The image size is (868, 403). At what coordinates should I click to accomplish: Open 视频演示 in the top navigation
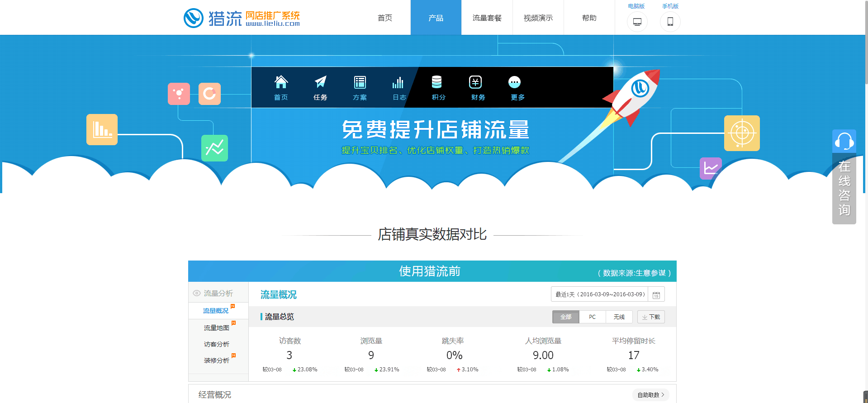tap(538, 18)
